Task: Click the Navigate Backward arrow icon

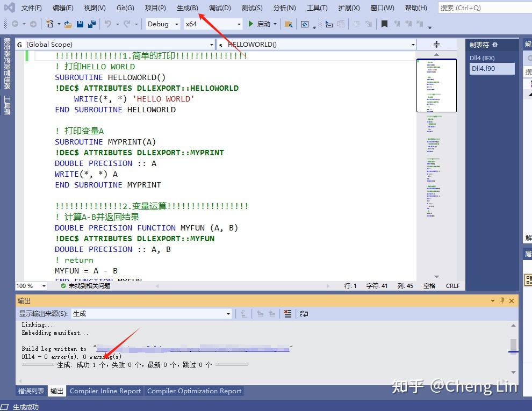Action: [x=15, y=24]
